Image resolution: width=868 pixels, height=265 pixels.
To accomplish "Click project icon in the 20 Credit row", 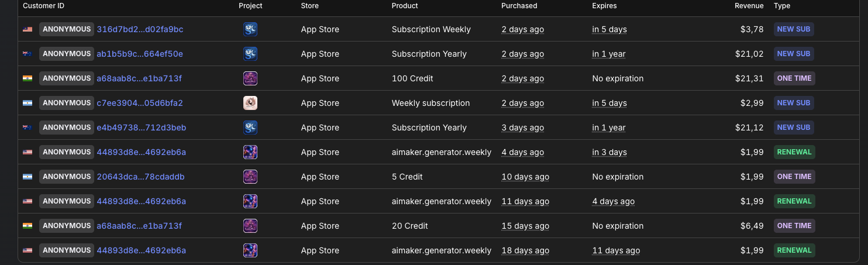I will (x=250, y=226).
